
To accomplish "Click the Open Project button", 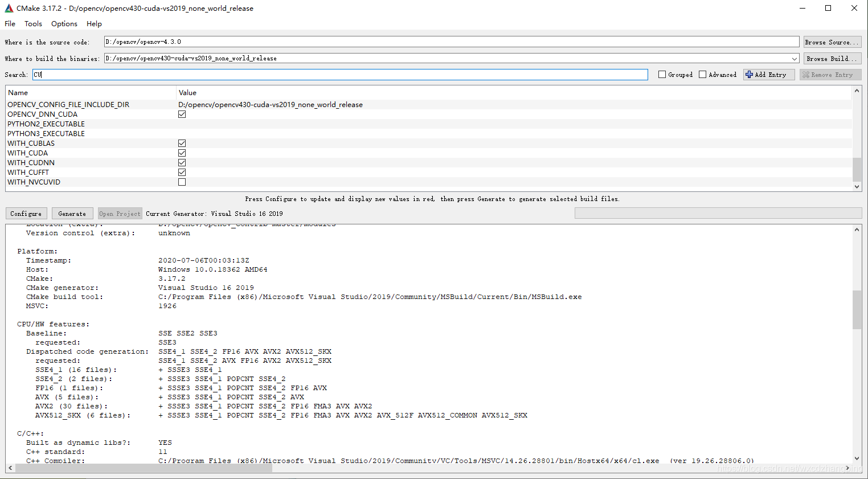I will click(120, 214).
